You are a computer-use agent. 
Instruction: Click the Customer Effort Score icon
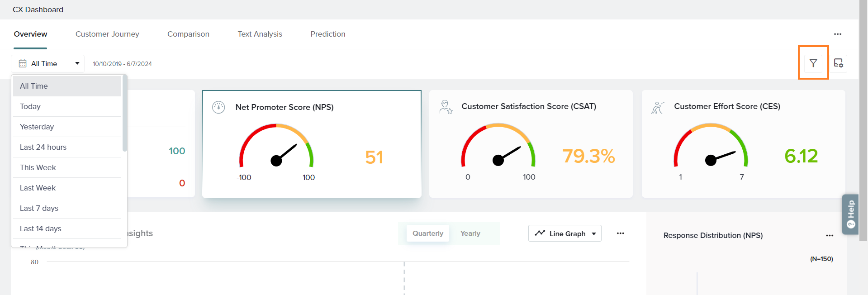click(x=658, y=107)
